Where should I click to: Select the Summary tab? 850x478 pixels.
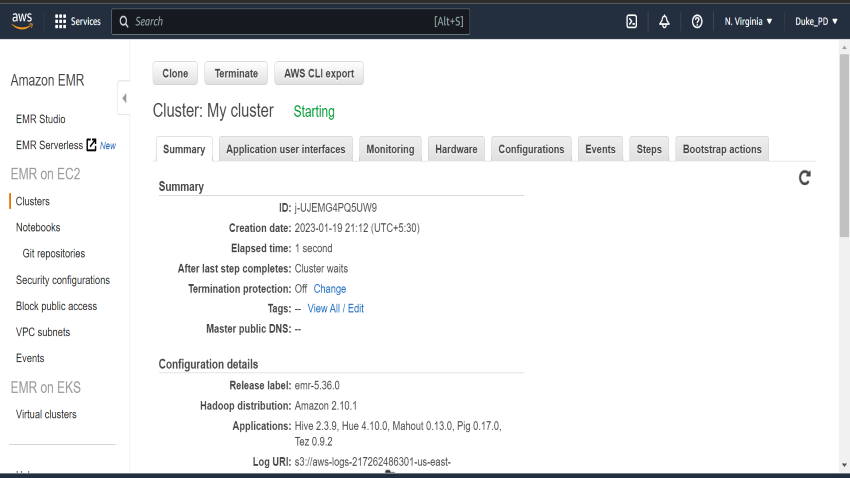coord(184,149)
